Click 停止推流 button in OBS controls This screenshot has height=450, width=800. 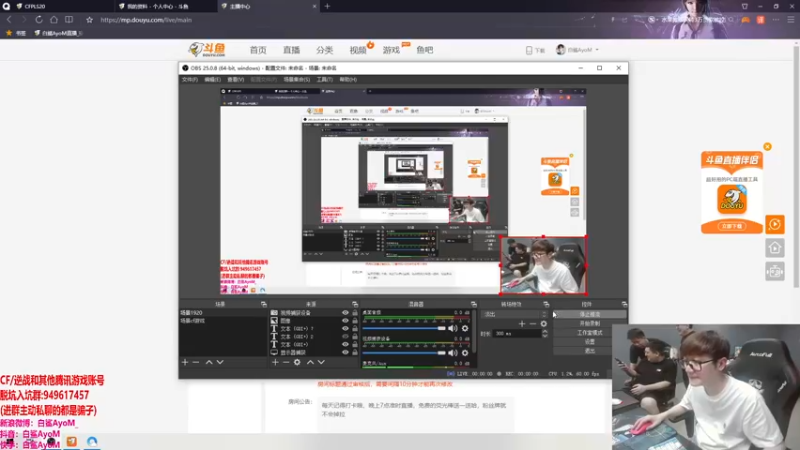590,314
